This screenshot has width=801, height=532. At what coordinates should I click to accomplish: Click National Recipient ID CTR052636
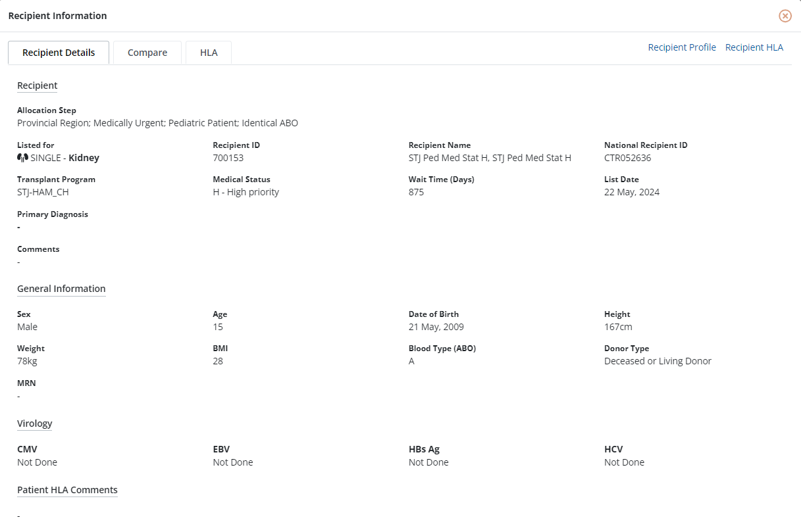[x=627, y=158]
